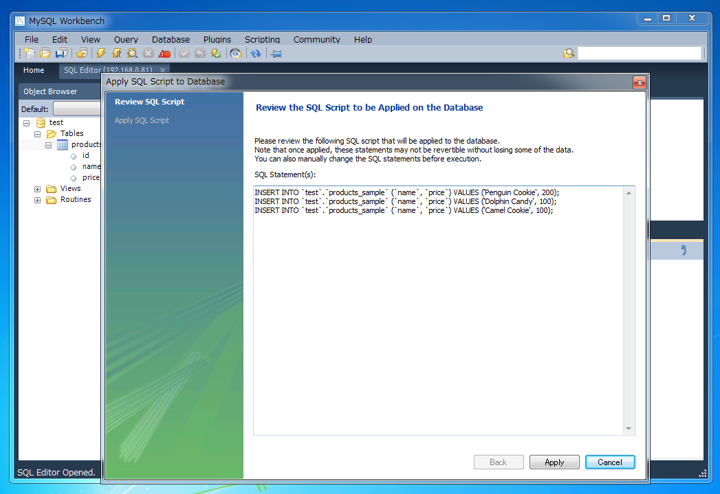Select the Apply SQL Script step
Screen dimensions: 720x494
[141, 120]
